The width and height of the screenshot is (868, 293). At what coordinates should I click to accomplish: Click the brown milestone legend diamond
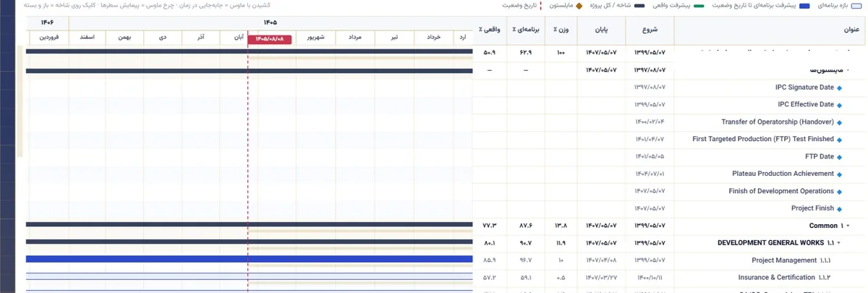click(x=579, y=6)
